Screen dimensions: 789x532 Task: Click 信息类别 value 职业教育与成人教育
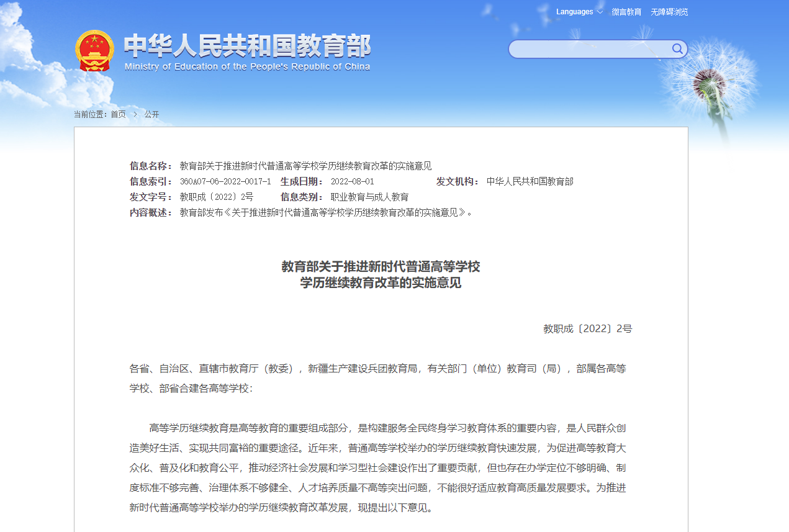(369, 197)
